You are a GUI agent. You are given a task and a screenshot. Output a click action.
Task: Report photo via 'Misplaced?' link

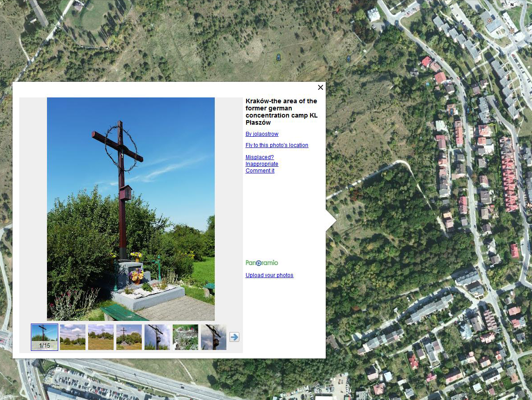click(260, 157)
